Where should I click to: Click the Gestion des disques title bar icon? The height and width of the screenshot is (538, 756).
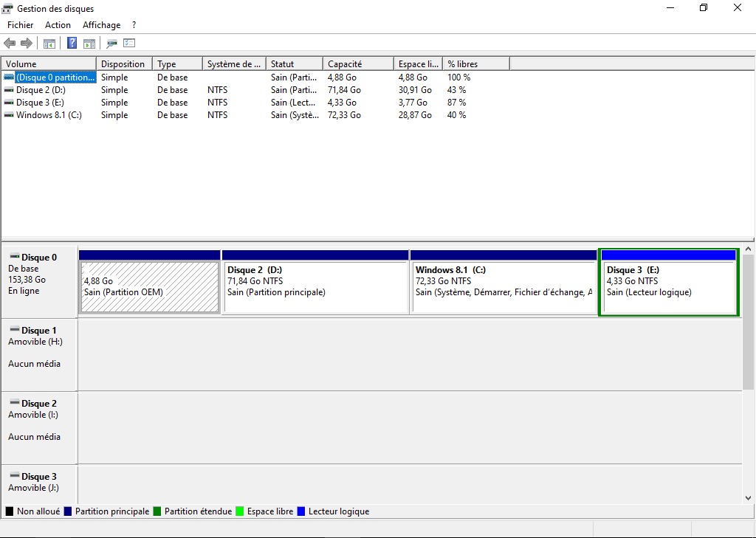tap(7, 9)
